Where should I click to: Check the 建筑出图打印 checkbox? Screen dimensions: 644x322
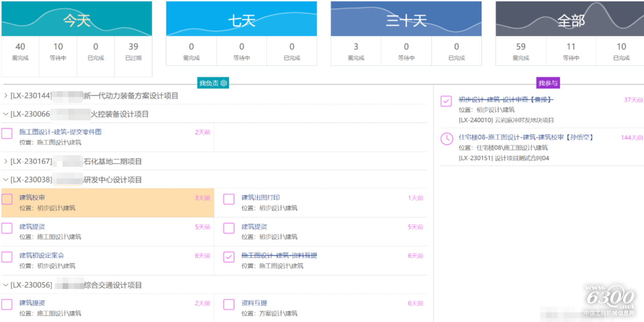tap(229, 199)
